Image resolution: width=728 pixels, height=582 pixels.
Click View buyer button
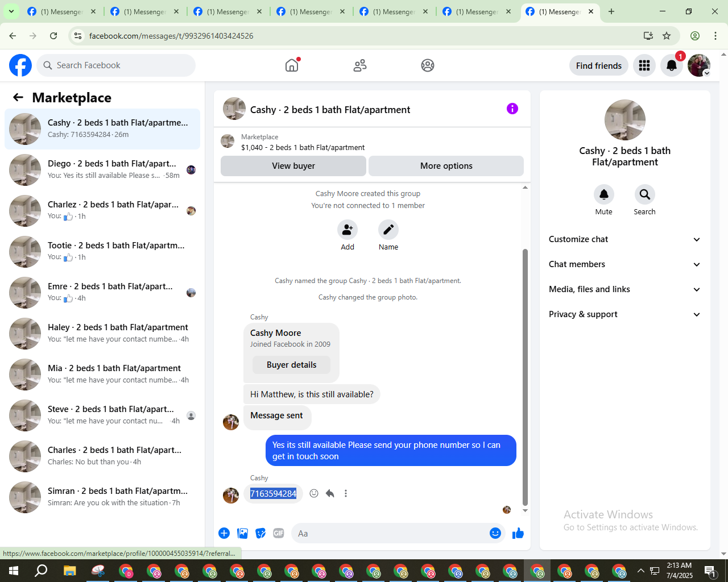(x=293, y=166)
